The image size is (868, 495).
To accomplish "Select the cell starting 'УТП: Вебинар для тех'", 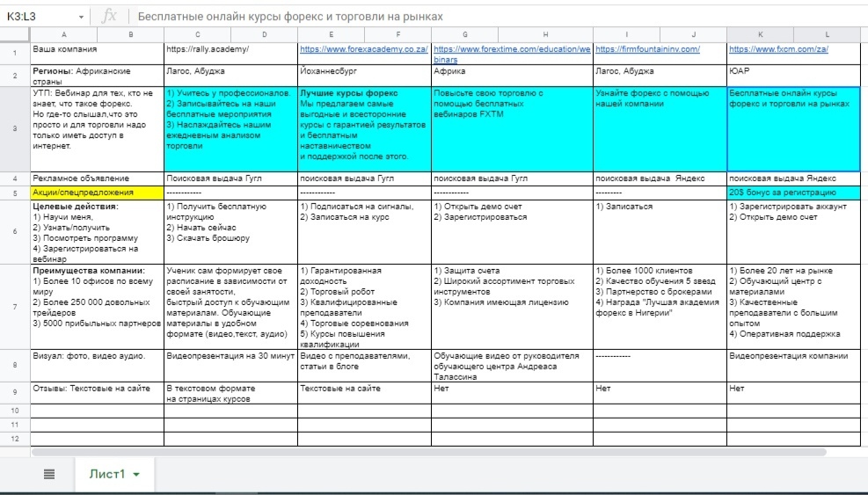I will tap(97, 129).
